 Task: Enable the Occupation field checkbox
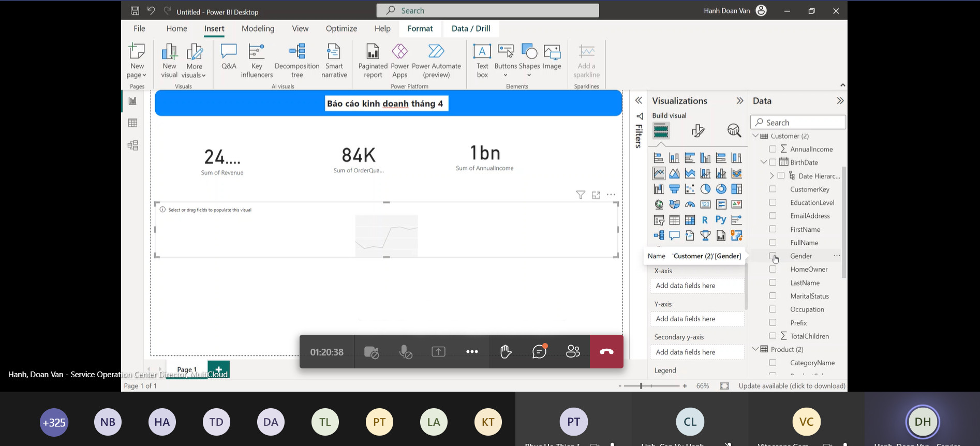coord(773,309)
